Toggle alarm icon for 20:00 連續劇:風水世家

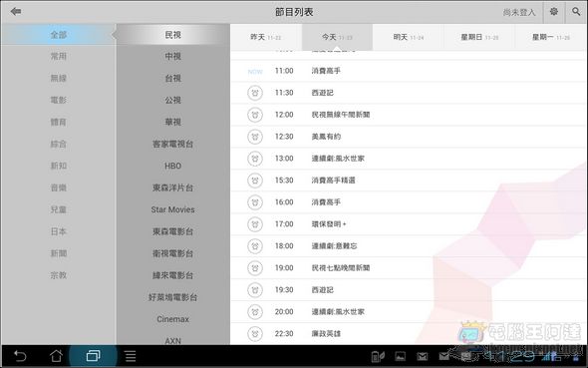coord(255,312)
